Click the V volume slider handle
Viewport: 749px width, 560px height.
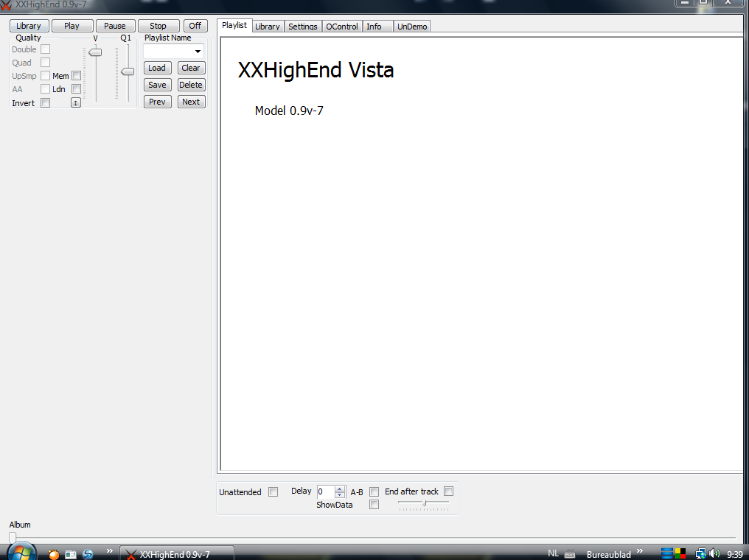tap(96, 52)
